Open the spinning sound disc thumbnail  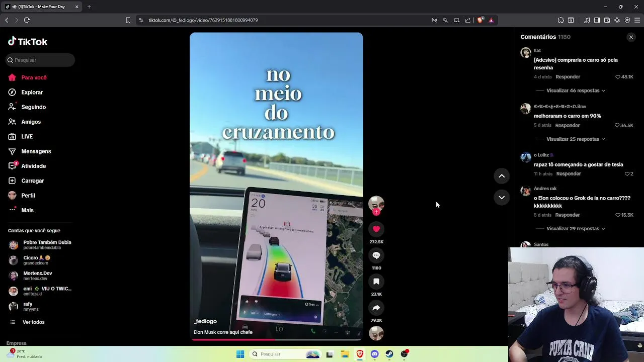click(376, 333)
